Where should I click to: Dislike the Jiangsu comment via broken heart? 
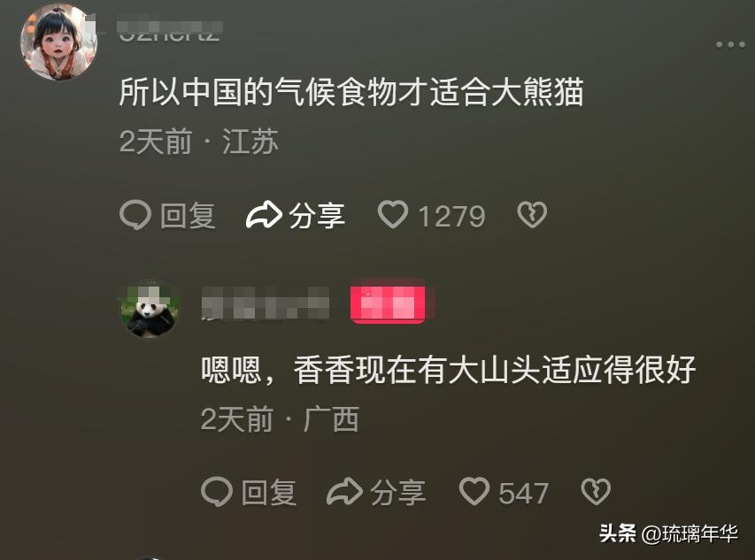click(x=532, y=215)
